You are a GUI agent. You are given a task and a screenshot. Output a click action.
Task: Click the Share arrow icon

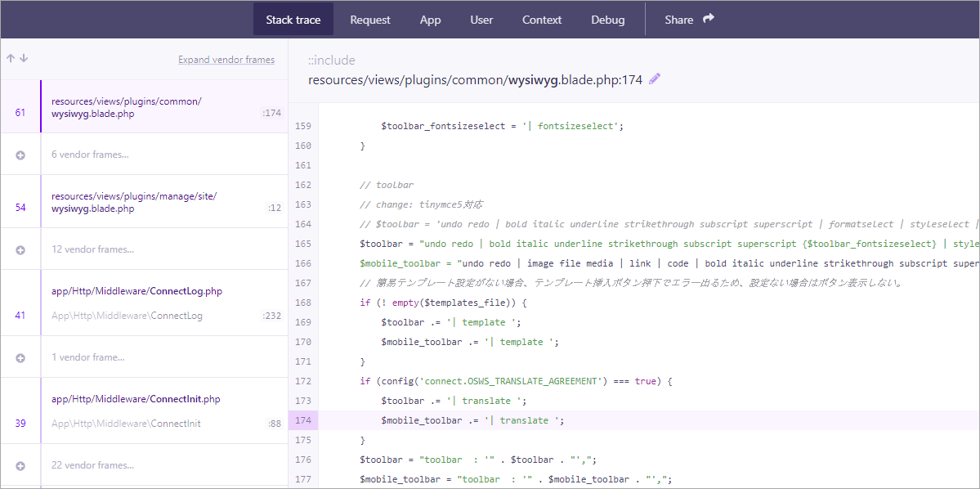click(x=708, y=18)
